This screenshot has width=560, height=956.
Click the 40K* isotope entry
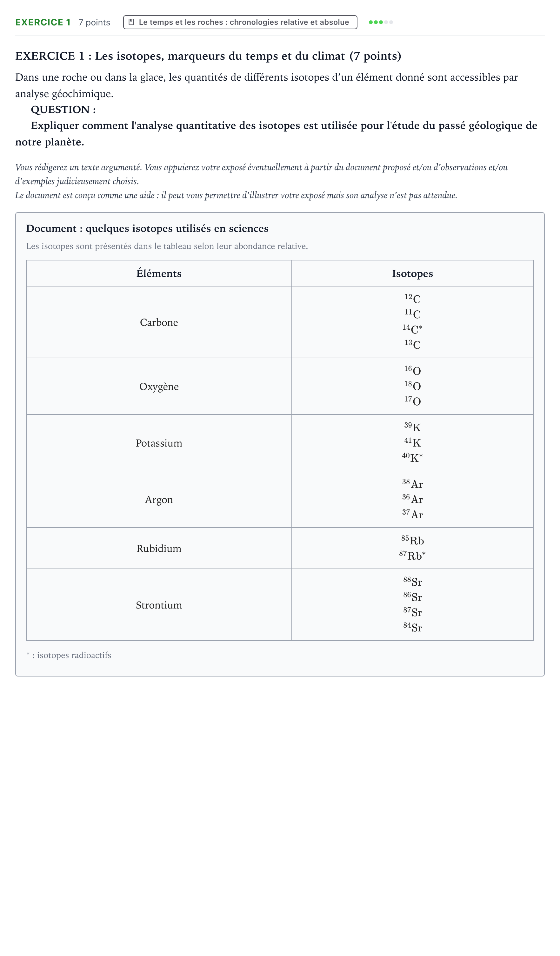click(x=412, y=457)
